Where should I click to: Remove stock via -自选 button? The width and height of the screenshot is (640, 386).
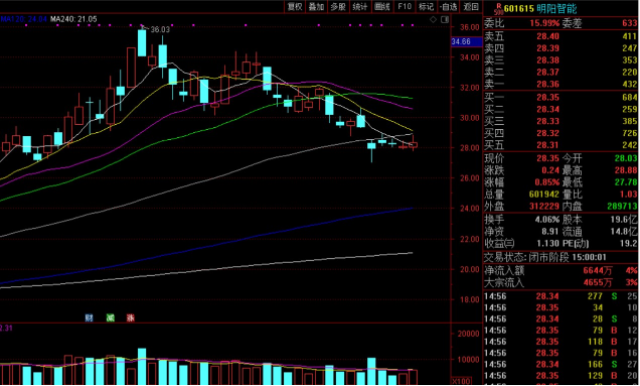coord(449,7)
